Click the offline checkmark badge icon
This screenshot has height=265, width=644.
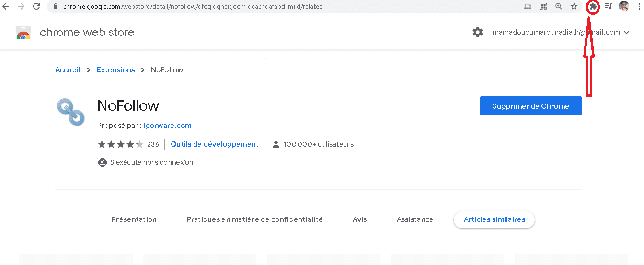(x=102, y=162)
